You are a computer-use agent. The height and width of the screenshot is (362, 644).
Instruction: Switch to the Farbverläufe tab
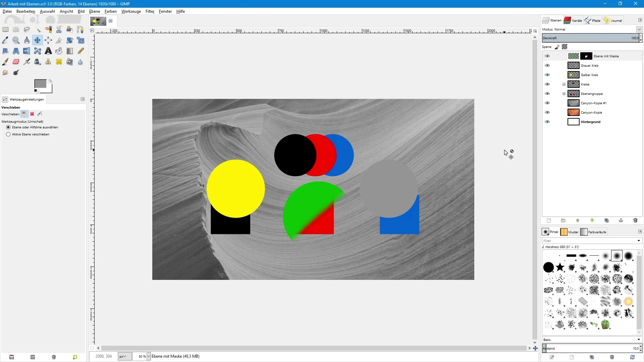pos(594,232)
